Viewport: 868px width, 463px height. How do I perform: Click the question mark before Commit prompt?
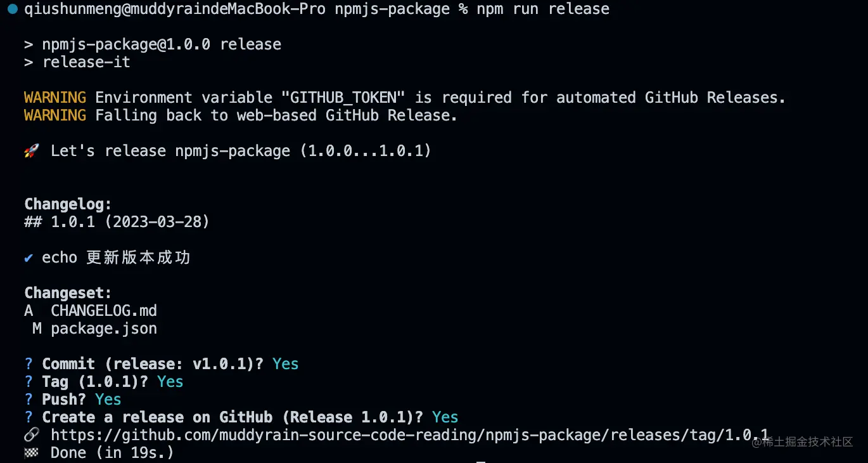[x=29, y=364]
